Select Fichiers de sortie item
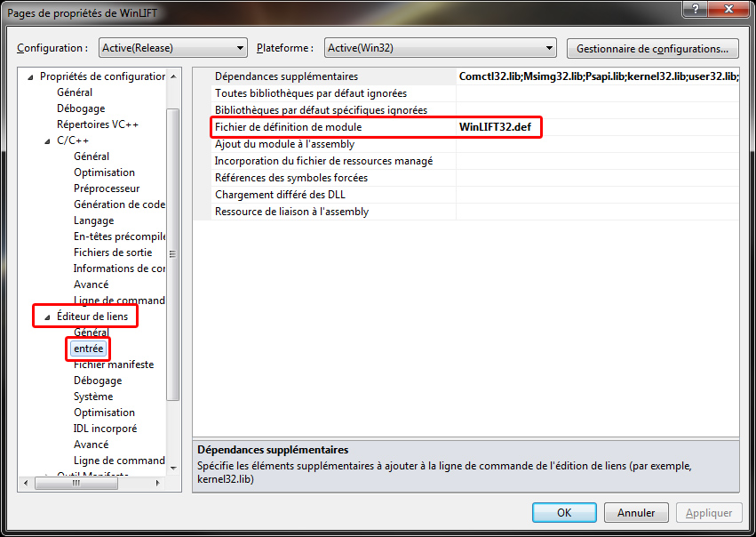Screen dimensions: 756x537 pos(112,252)
